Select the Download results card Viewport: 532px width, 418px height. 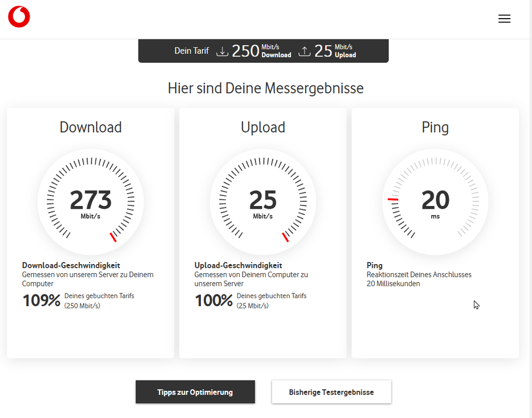click(90, 232)
